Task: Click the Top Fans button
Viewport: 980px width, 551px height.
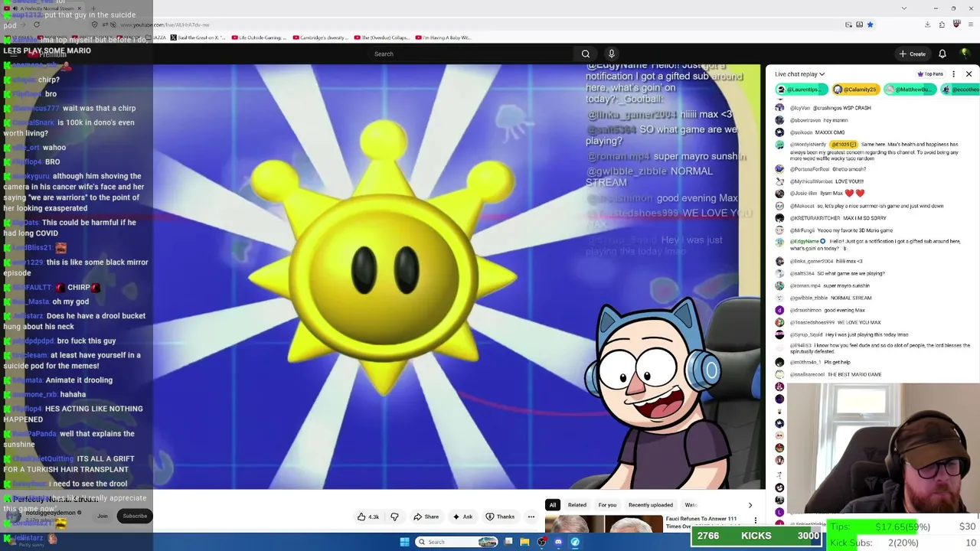Action: point(930,74)
